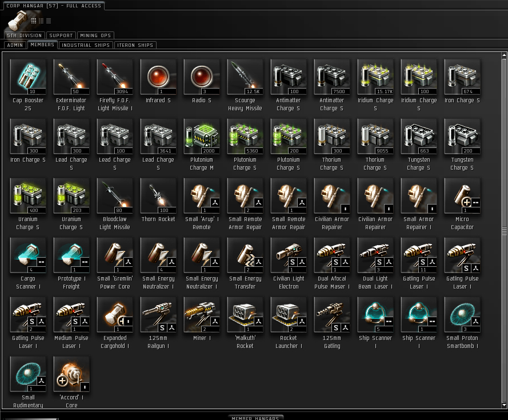Viewport: 508px width, 420px height.
Task: Select the Small Rudimentary module
Action: pyautogui.click(x=28, y=374)
